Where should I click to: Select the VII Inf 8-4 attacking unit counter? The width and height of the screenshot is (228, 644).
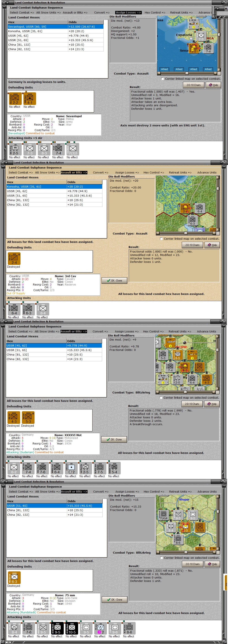click(x=14, y=628)
